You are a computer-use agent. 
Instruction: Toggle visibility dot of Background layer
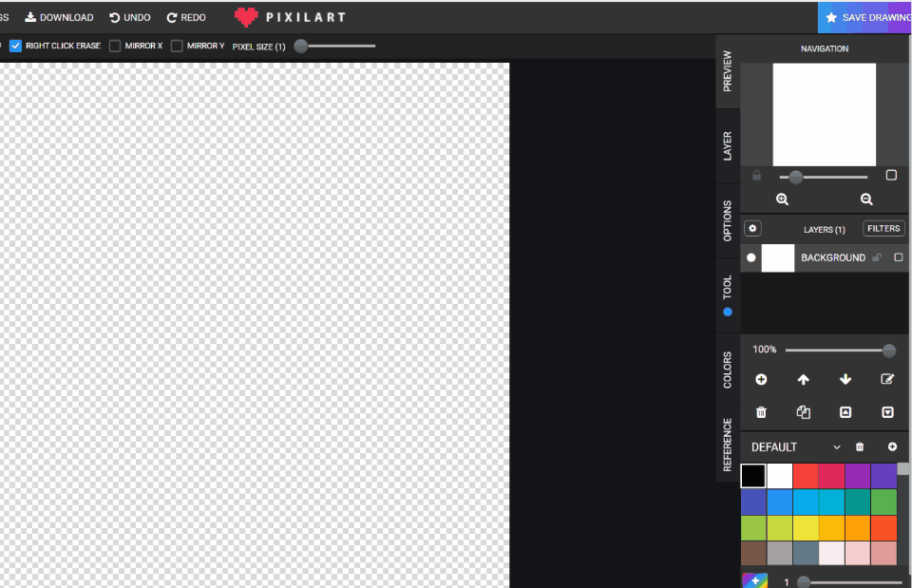point(750,257)
